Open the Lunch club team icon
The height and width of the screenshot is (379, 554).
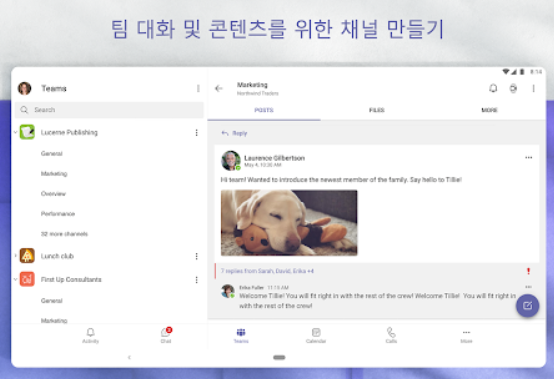click(27, 256)
